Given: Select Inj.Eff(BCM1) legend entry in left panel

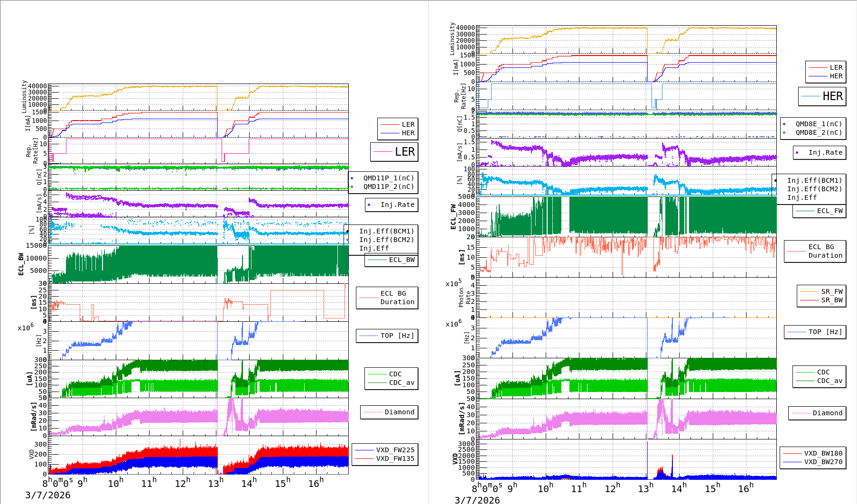Looking at the screenshot, I should point(386,231).
